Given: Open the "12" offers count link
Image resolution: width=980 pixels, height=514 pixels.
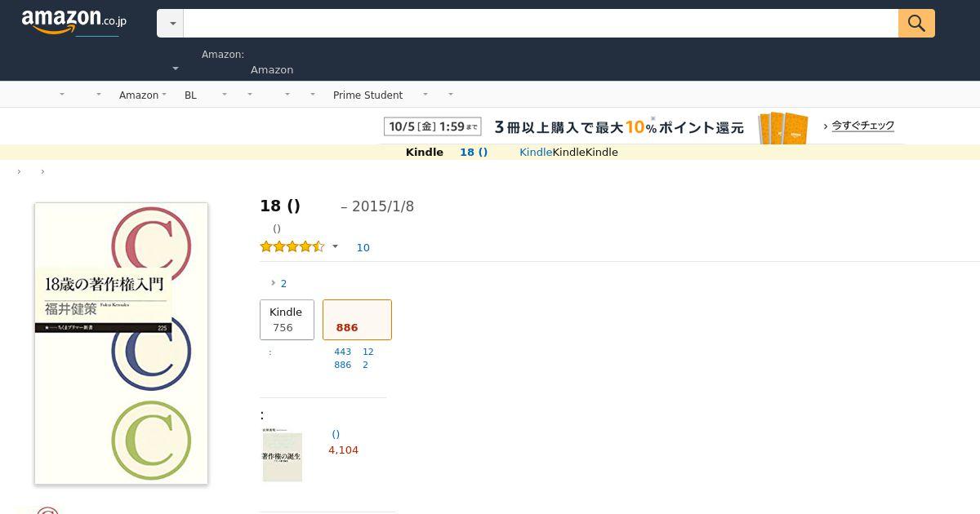Looking at the screenshot, I should [x=367, y=352].
